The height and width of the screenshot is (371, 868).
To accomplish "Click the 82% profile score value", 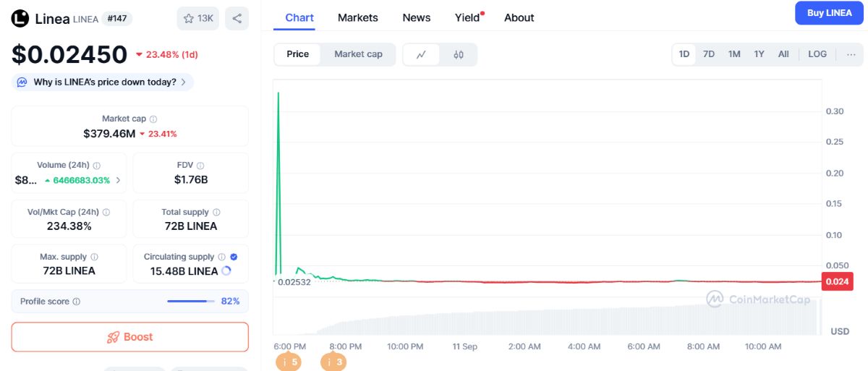I will point(230,302).
